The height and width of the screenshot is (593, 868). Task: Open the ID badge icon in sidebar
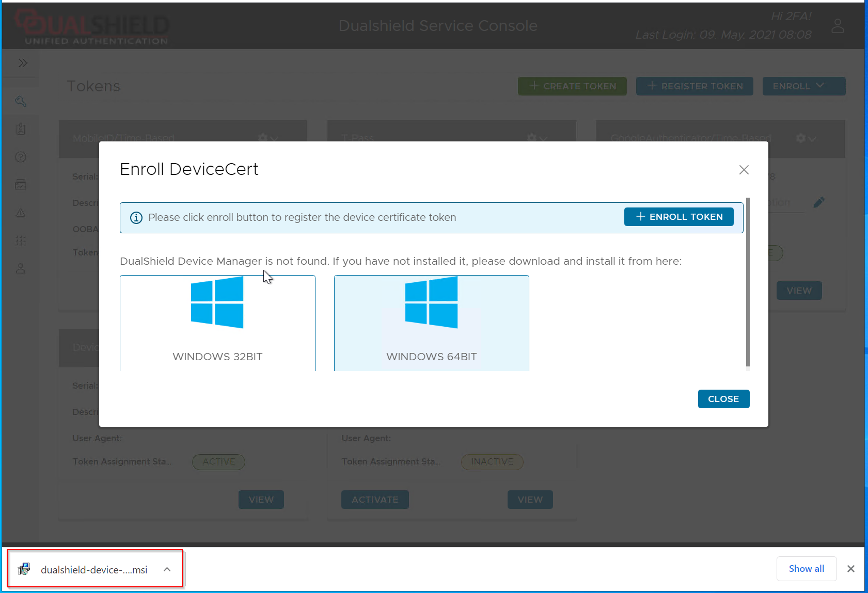(21, 129)
